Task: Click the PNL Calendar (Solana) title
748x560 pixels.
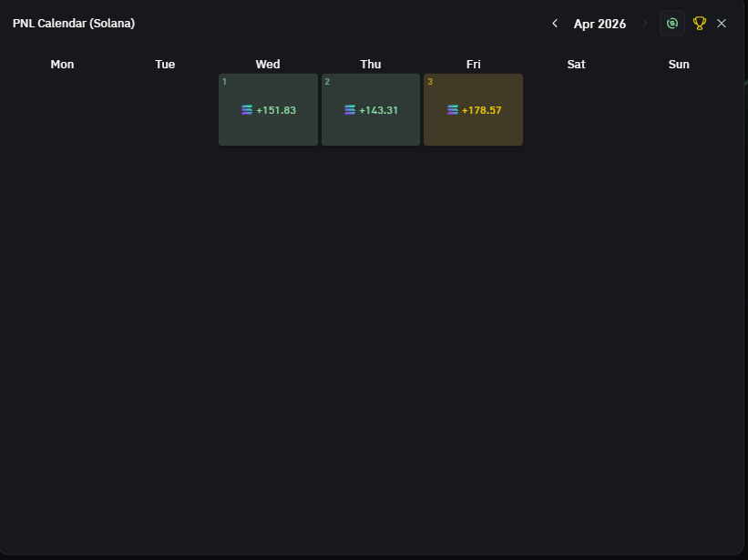Action: 74,24
